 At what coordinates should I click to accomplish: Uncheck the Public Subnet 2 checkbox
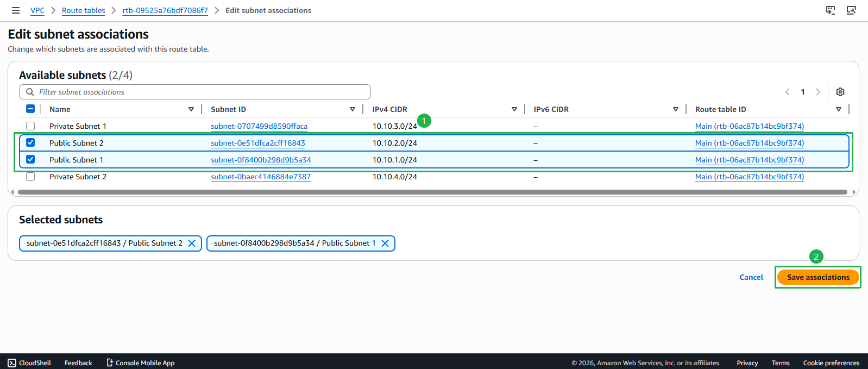click(30, 142)
